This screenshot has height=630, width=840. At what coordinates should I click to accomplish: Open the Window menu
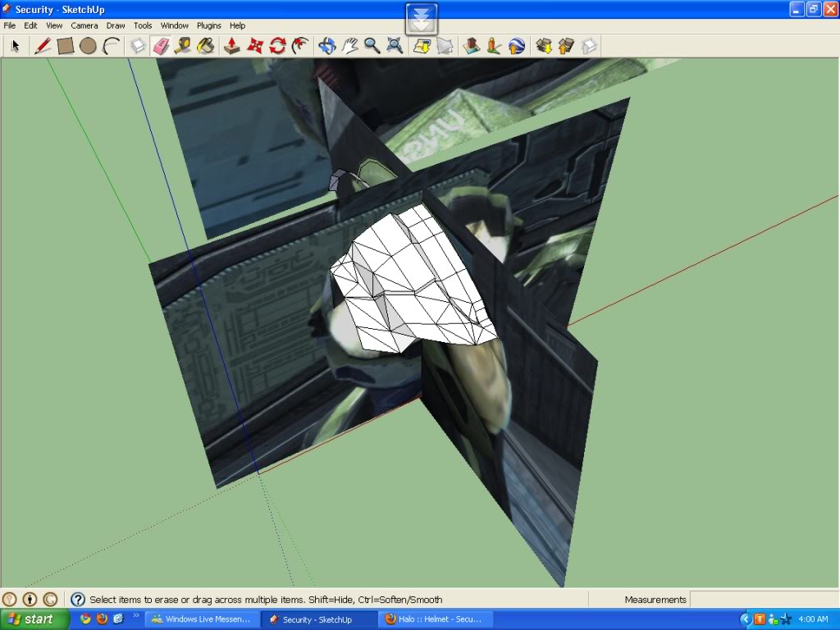click(x=175, y=25)
